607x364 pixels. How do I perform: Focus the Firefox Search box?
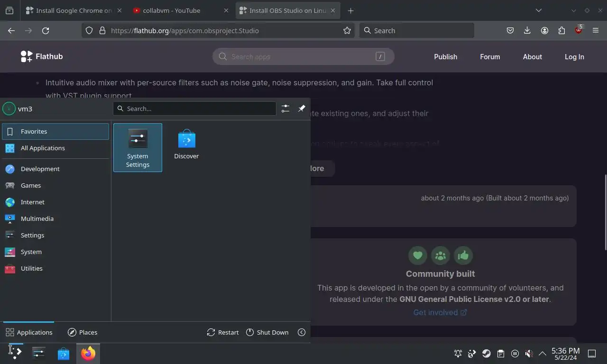click(416, 30)
